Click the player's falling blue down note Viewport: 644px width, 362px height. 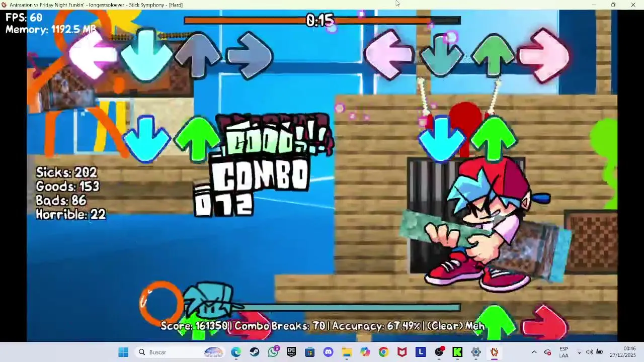pos(441,139)
